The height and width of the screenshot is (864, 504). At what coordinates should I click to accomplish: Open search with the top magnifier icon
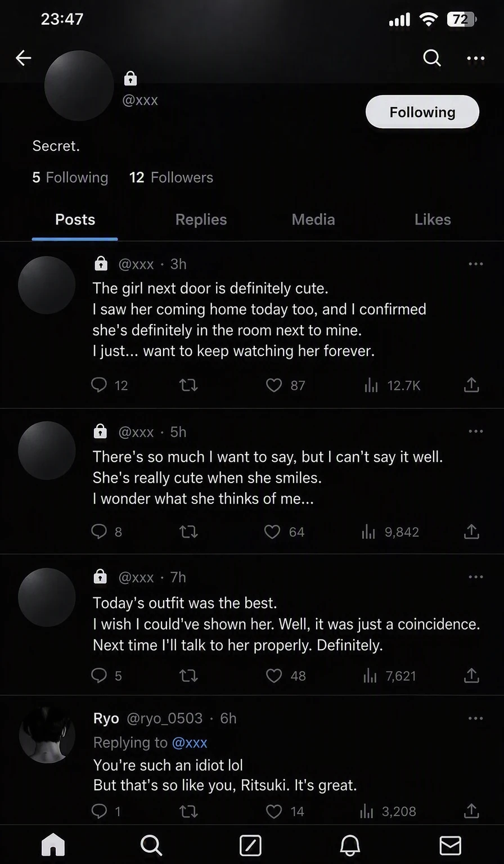431,57
